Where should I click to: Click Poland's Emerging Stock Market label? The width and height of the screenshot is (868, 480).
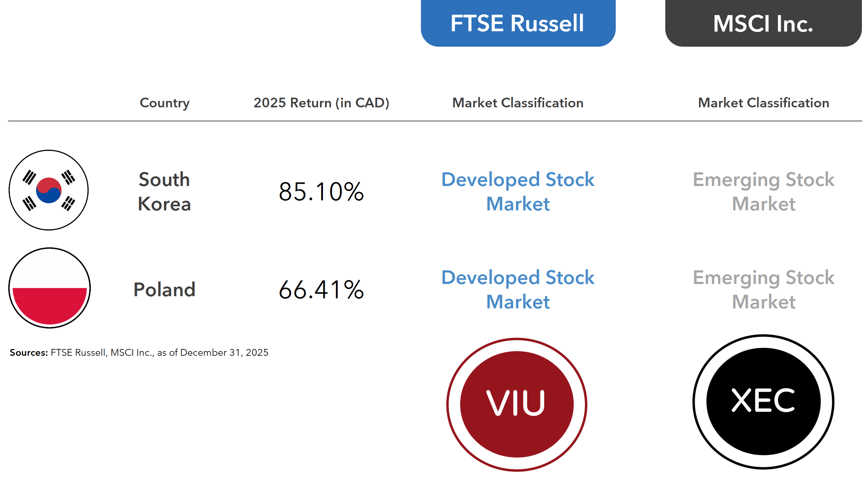[x=764, y=289]
